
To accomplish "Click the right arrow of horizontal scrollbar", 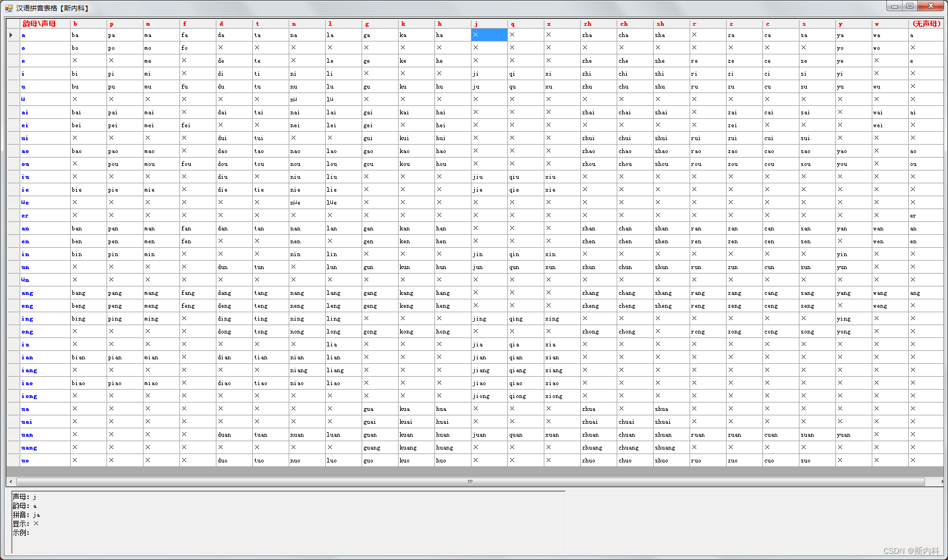I will click(941, 482).
